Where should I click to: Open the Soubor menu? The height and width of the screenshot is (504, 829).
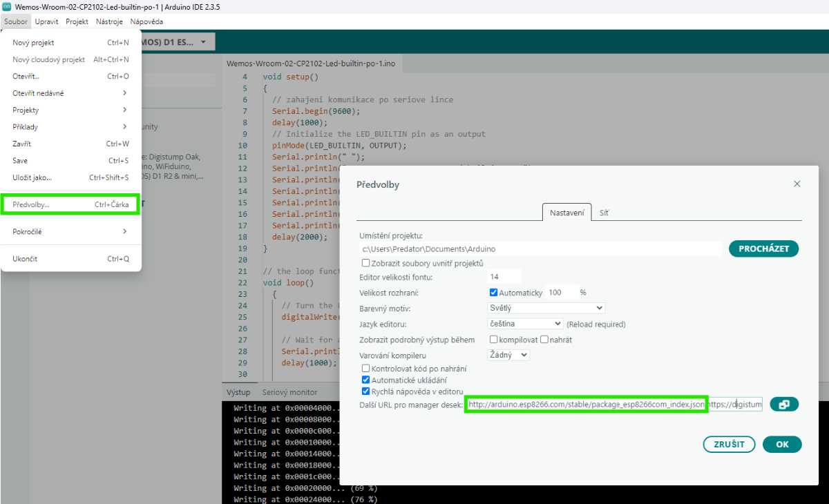[16, 21]
